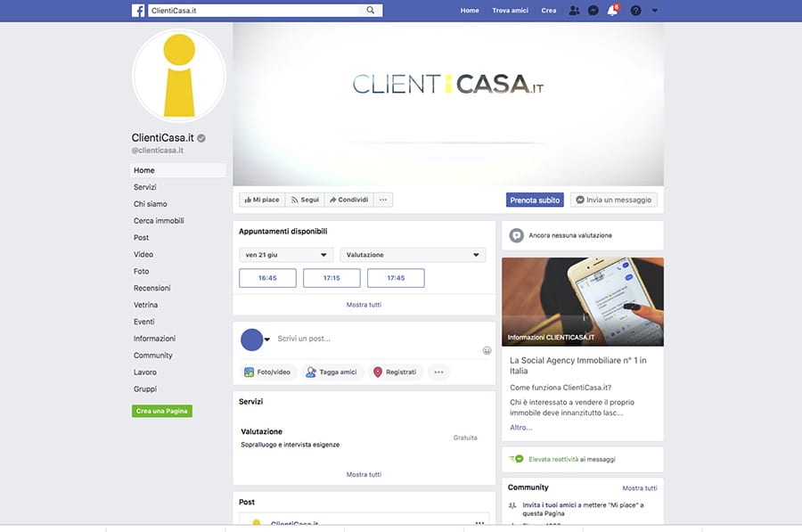Click the Mi piace button
The width and height of the screenshot is (802, 532).
point(262,200)
